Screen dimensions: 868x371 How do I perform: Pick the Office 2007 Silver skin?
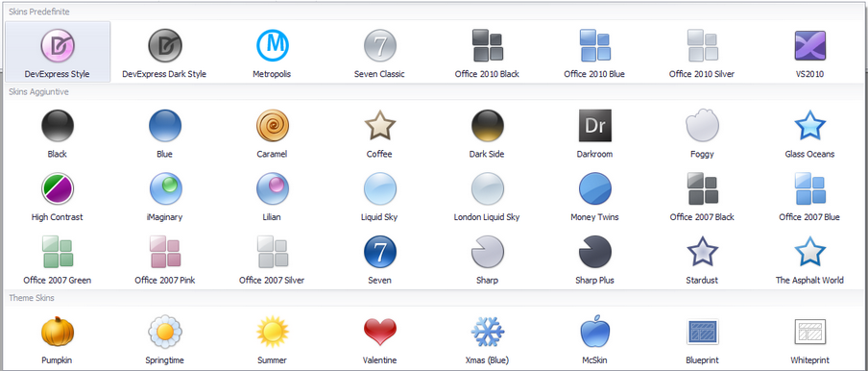pyautogui.click(x=273, y=260)
